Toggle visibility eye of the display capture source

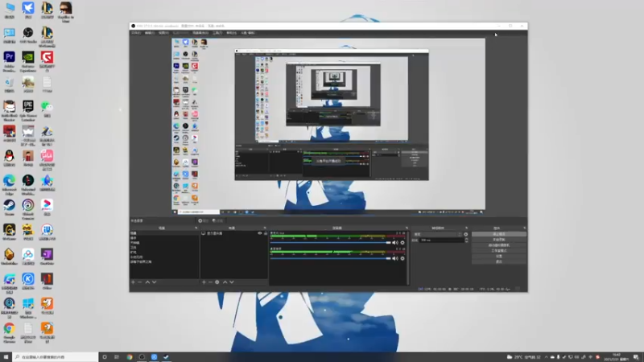(259, 233)
